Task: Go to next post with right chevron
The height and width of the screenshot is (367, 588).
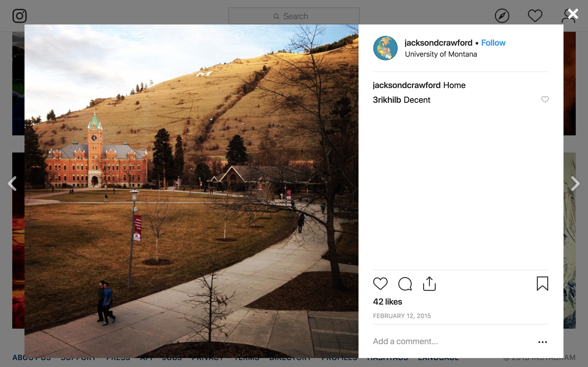Action: tap(575, 183)
